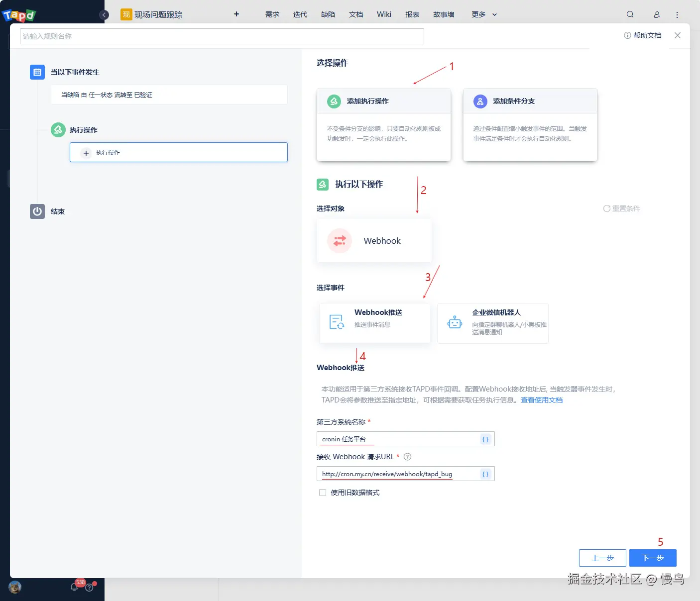700x601 pixels.
Task: Click the 下一步 button
Action: pos(653,558)
